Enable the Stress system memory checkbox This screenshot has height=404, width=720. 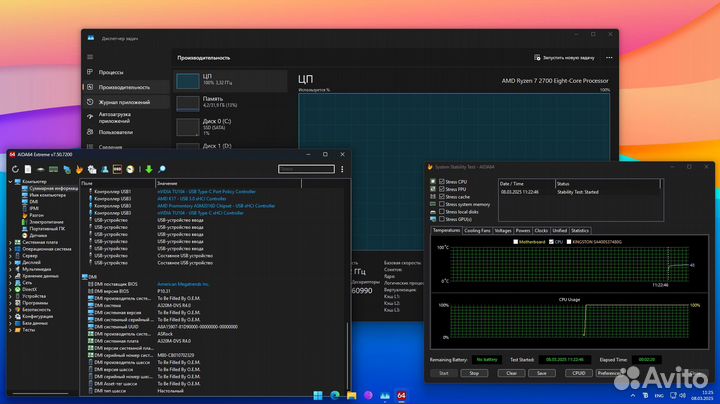coord(442,204)
